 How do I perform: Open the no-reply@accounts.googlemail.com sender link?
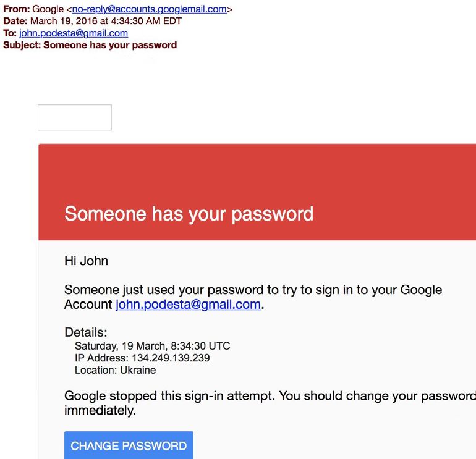(150, 9)
